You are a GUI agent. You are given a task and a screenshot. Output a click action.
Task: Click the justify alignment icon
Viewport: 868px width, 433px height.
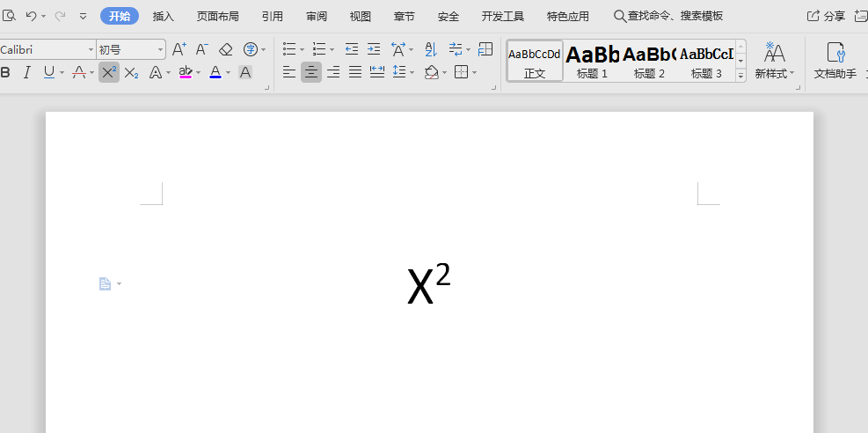tap(355, 72)
